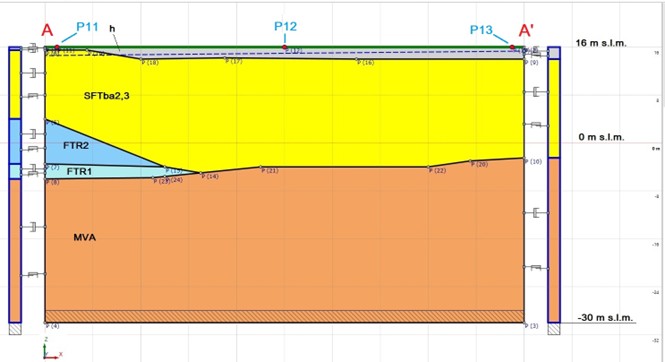Click the red section label A

47,31
